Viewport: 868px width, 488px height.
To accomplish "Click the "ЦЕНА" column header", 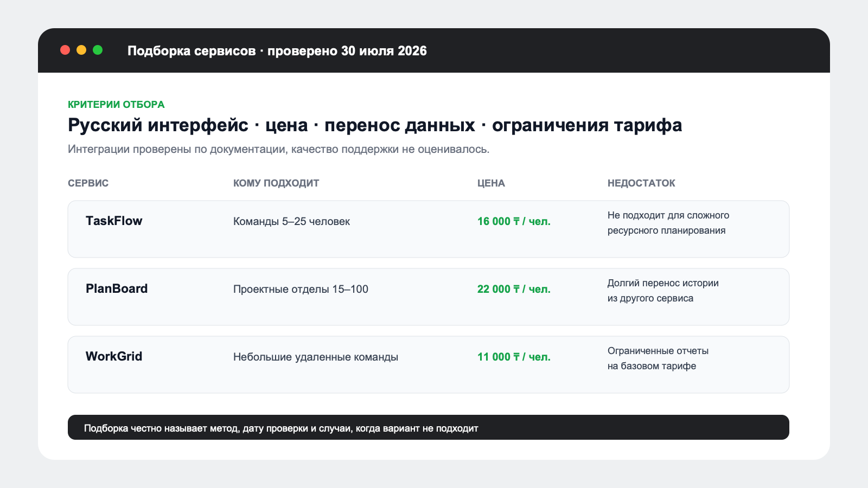I will 491,183.
